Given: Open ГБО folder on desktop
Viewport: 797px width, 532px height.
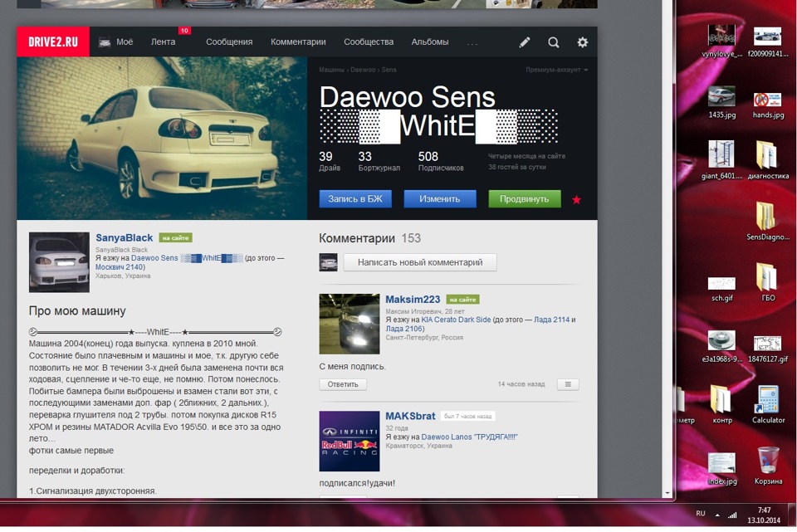Looking at the screenshot, I should pos(768,282).
